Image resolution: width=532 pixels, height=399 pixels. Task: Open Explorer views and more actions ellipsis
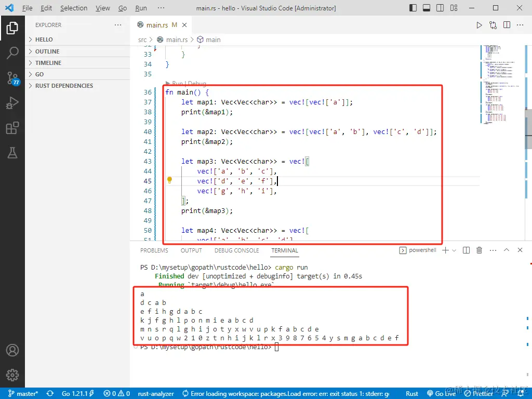tap(118, 25)
